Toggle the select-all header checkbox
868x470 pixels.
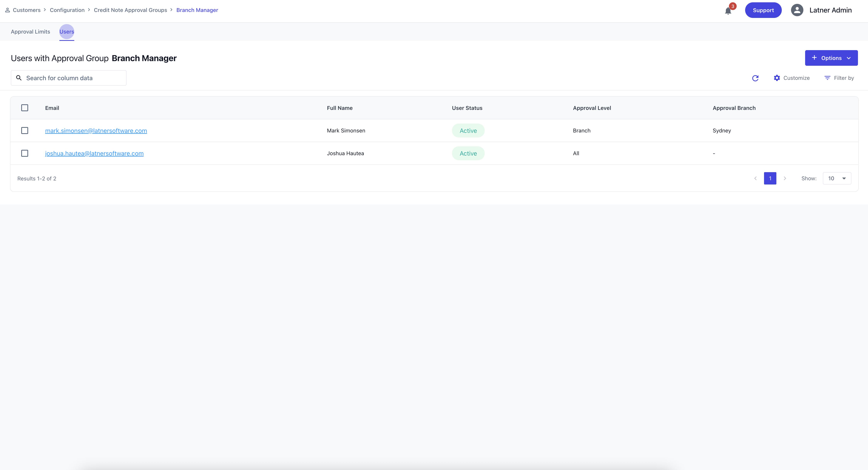tap(25, 108)
